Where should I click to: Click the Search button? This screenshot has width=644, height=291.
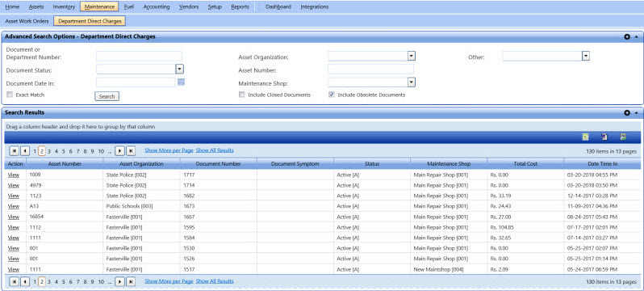[x=107, y=96]
